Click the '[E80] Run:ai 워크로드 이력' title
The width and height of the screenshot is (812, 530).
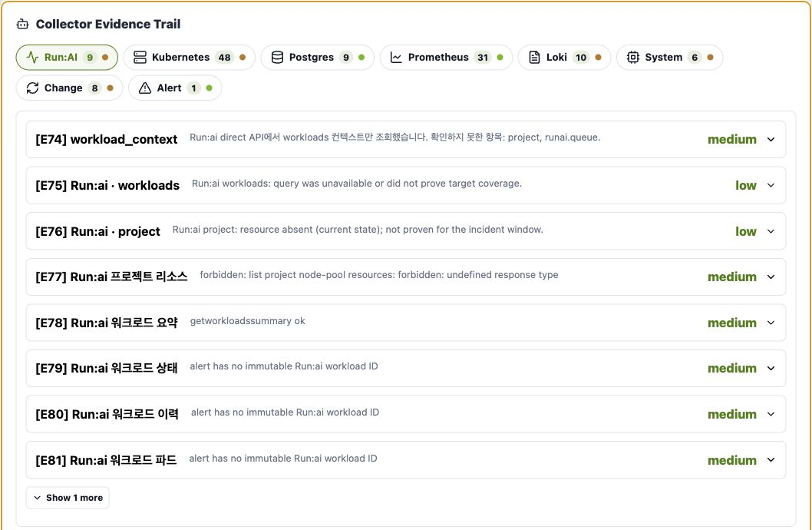click(x=107, y=414)
